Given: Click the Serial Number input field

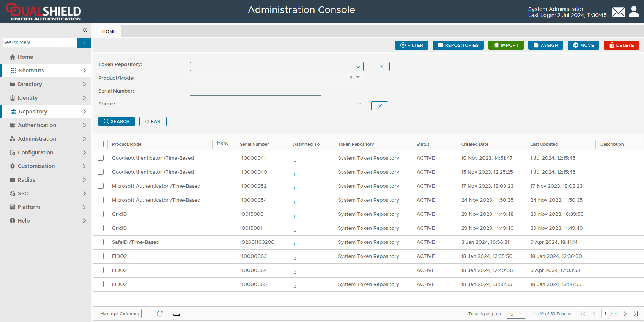Looking at the screenshot, I should pyautogui.click(x=255, y=91).
